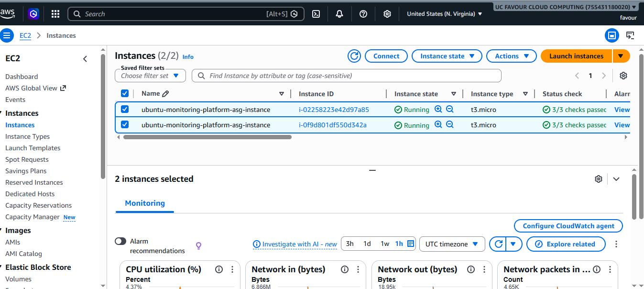Open Launch Templates in sidebar
The image size is (644, 289).
coord(33,148)
